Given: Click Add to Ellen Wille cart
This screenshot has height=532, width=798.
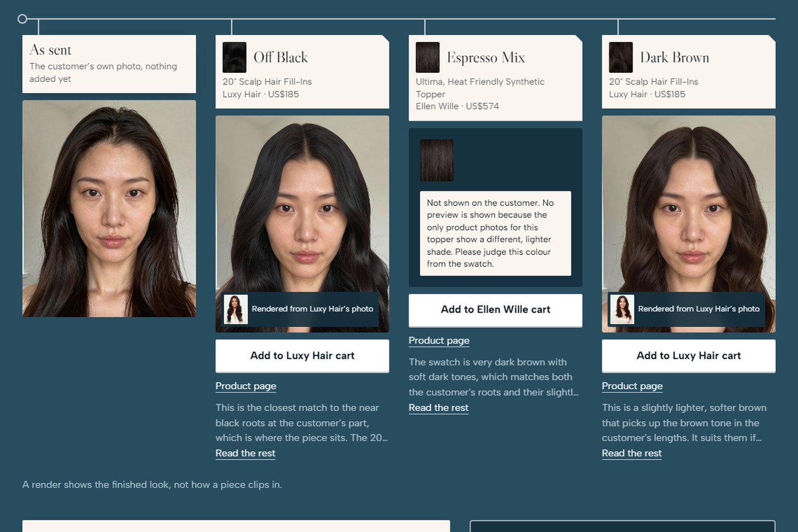Looking at the screenshot, I should (x=495, y=310).
